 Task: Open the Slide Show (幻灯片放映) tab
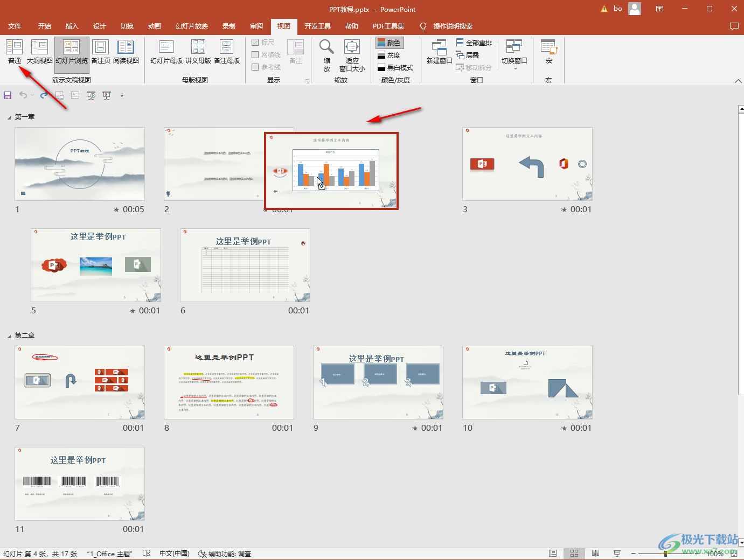[191, 26]
